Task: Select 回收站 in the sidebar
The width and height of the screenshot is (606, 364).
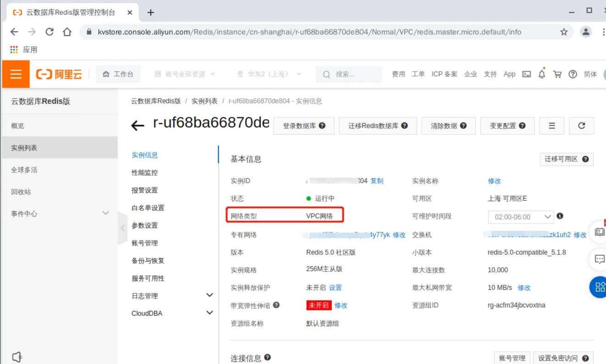Action: [x=60, y=192]
